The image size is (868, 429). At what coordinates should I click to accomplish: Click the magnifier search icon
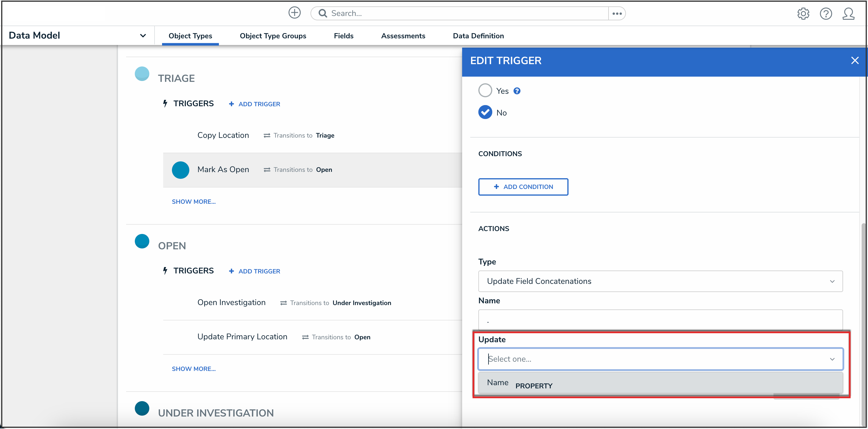coord(322,13)
